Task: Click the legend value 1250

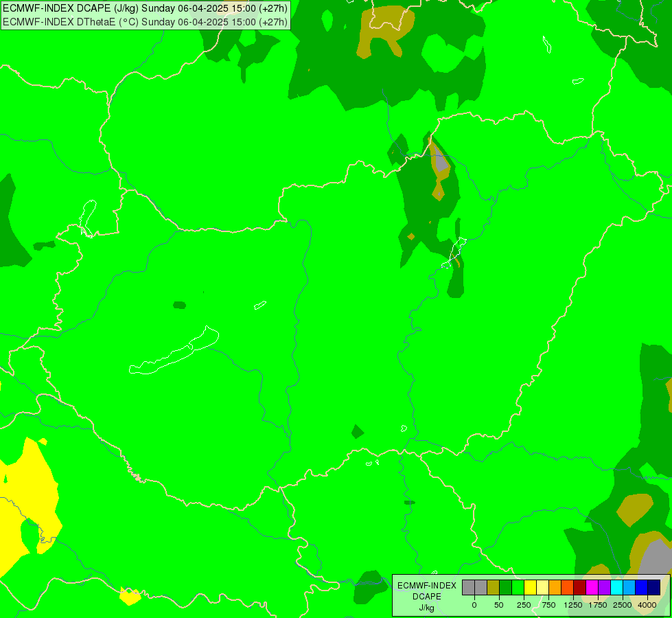Action: [x=573, y=605]
